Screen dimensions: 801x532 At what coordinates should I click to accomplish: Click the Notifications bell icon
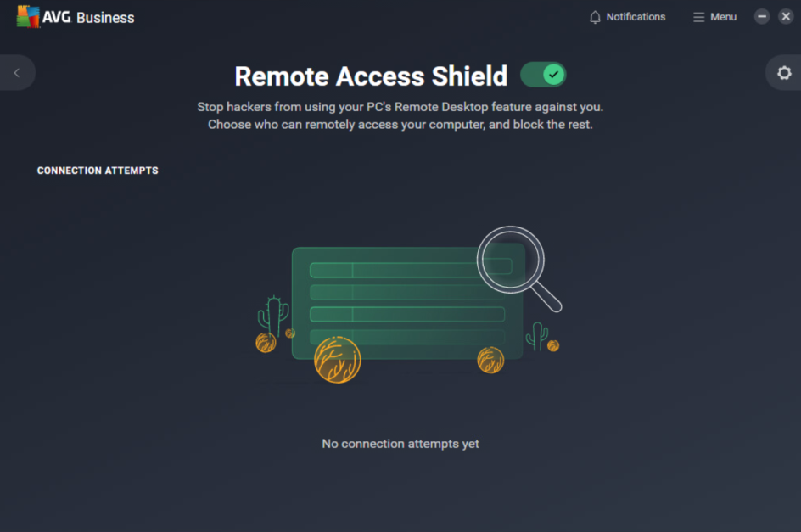[595, 16]
